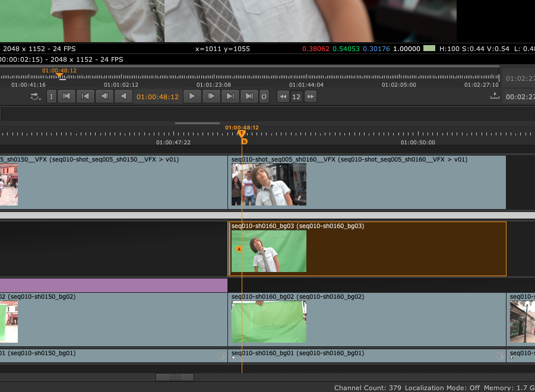This screenshot has height=392, width=535.
Task: Jump to the last frame
Action: coord(249,96)
